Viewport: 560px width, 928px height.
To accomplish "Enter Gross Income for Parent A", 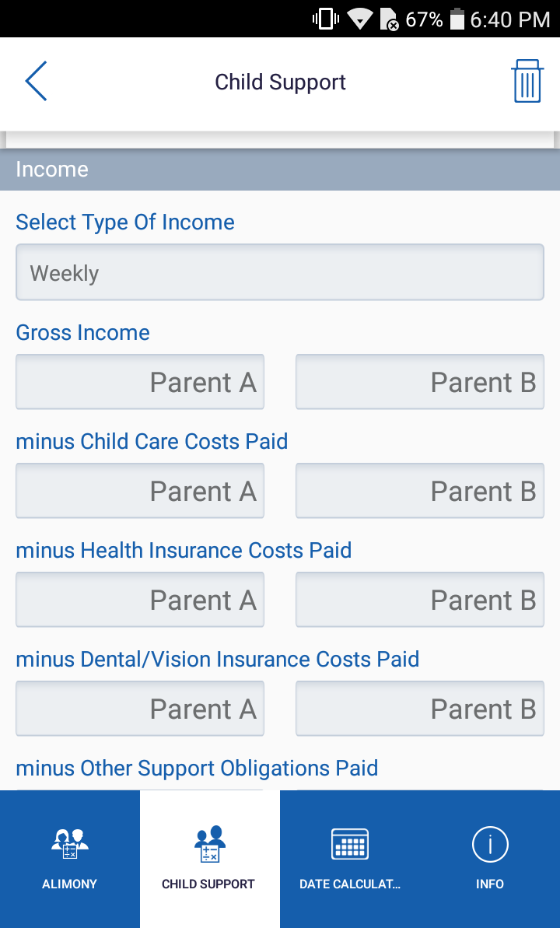I will [140, 382].
